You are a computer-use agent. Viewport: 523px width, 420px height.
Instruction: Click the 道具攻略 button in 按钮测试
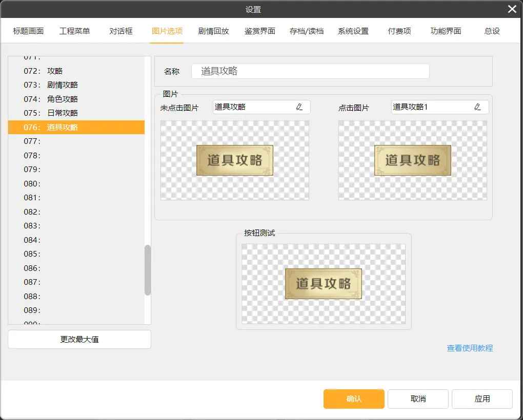point(324,284)
